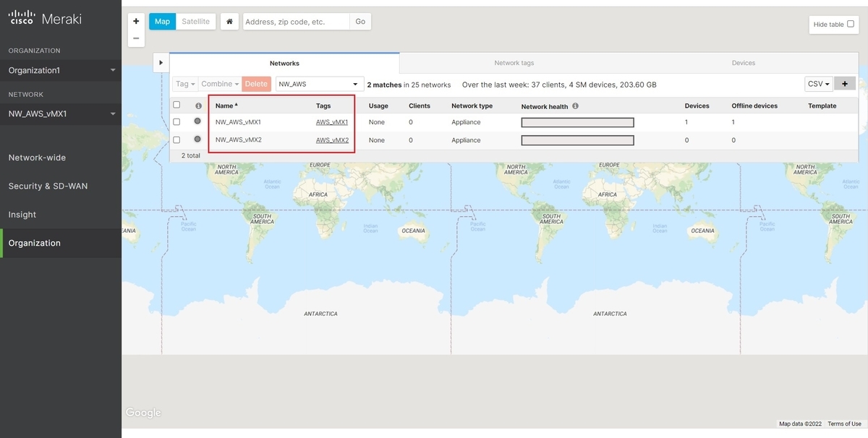This screenshot has width=868, height=438.
Task: Collapse table with the arrow toggle icon
Action: pos(161,63)
